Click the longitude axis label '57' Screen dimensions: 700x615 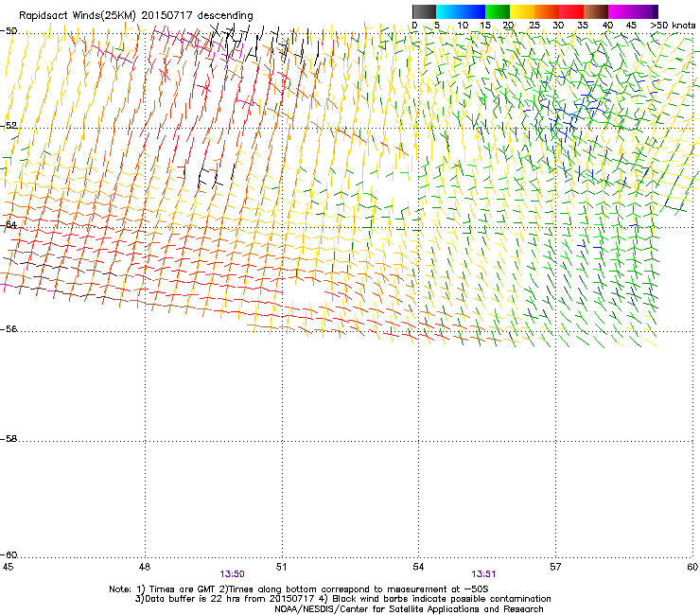tap(555, 567)
